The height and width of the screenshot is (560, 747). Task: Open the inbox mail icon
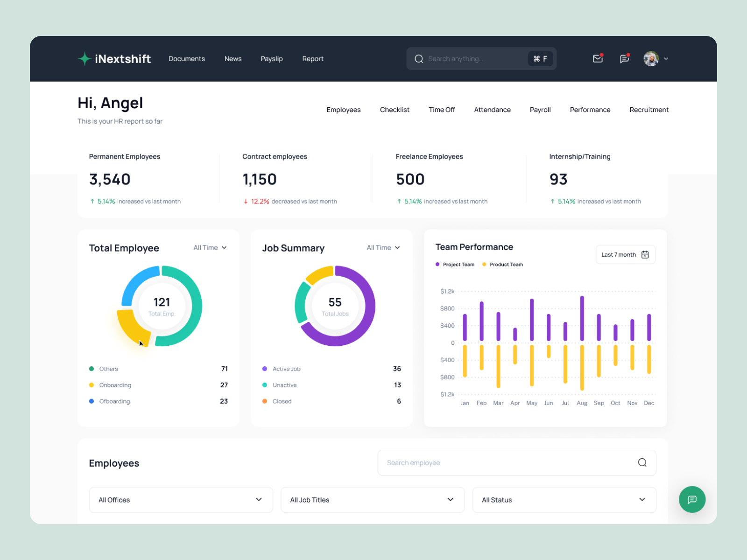coord(598,59)
